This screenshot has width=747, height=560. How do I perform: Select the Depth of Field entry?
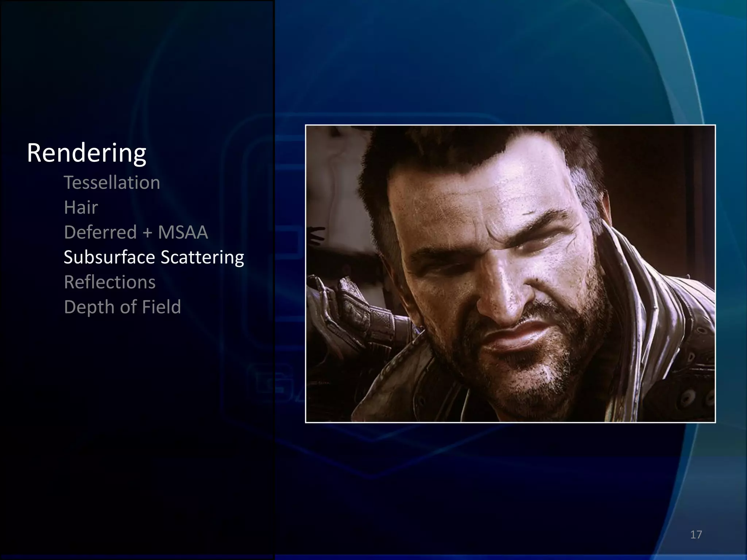tap(123, 307)
